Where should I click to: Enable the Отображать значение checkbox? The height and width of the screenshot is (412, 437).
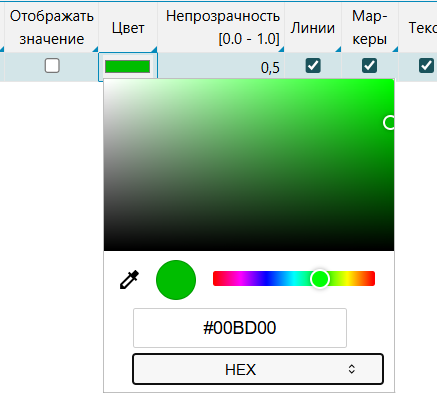pyautogui.click(x=52, y=65)
